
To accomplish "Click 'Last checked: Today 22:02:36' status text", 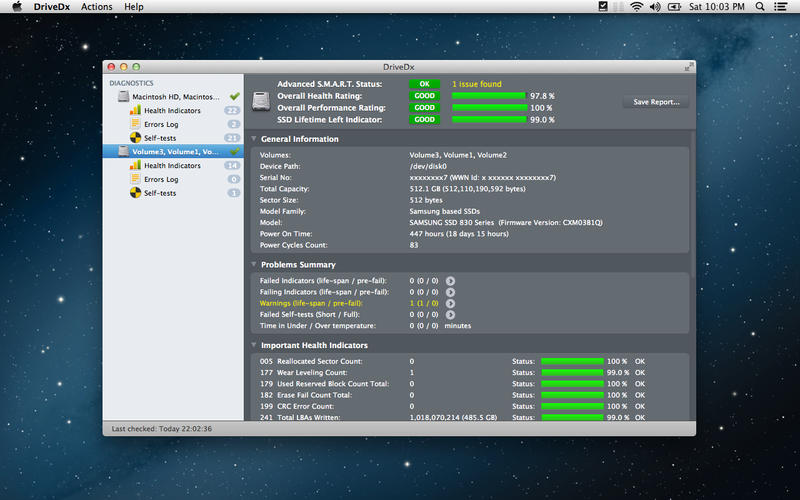I will point(162,429).
